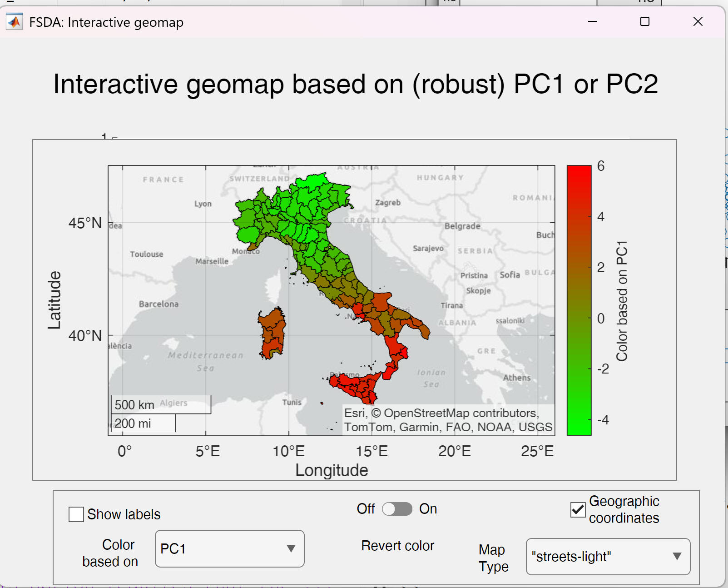
Task: Click the bright green bottom of the colorbar
Action: coord(579,427)
